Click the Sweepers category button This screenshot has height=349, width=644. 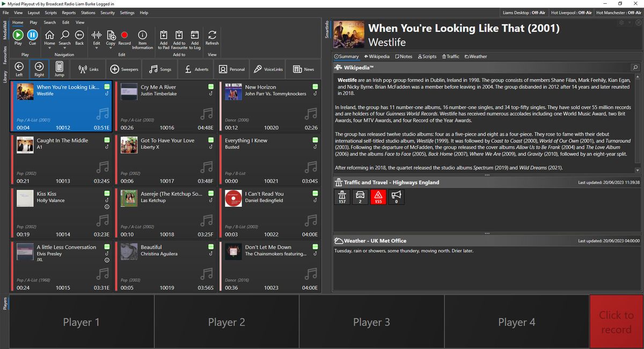[125, 69]
